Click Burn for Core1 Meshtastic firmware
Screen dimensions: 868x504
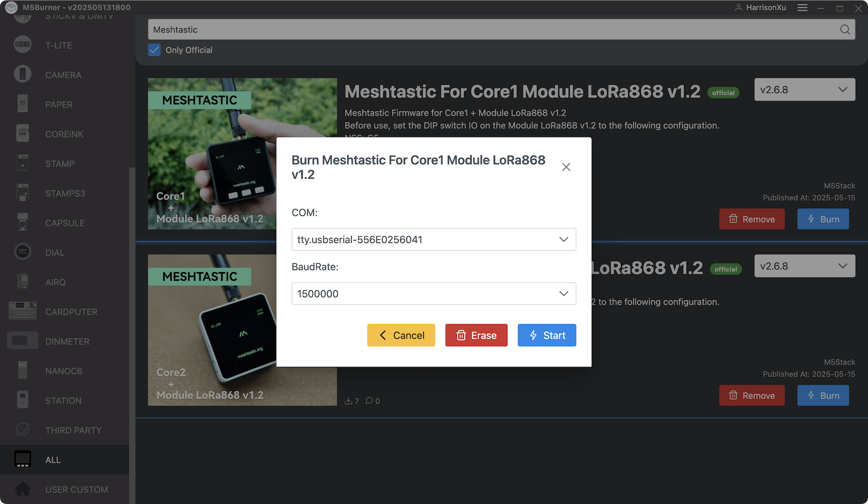pyautogui.click(x=823, y=219)
